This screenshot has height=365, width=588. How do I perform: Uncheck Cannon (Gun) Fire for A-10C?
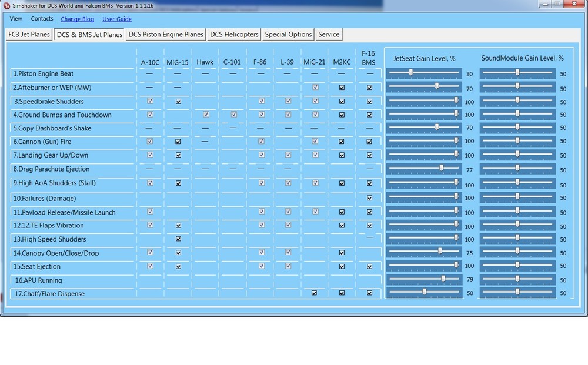(150, 142)
